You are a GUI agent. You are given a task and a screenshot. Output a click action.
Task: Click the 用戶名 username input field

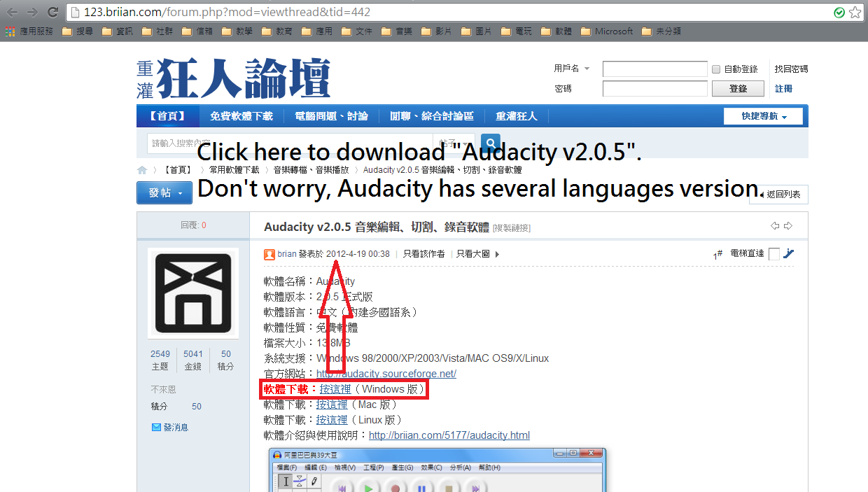coord(654,69)
